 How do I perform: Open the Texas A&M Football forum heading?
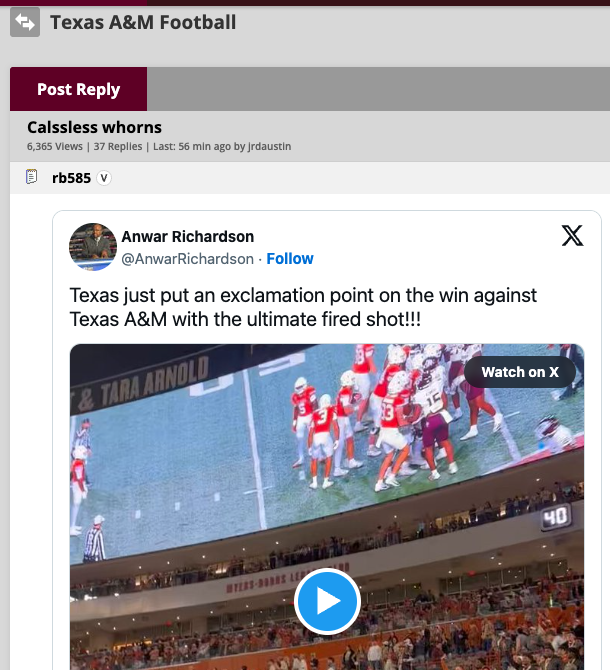click(143, 21)
